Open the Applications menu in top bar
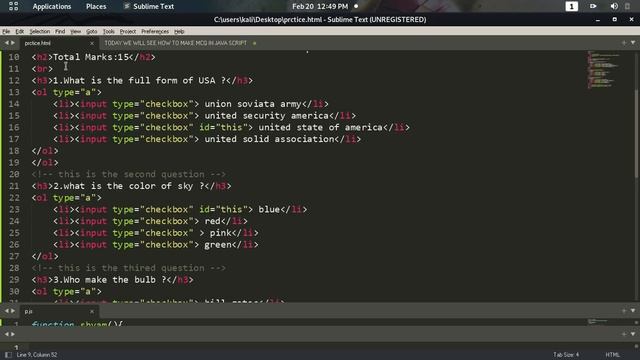640x360 pixels. [x=52, y=7]
